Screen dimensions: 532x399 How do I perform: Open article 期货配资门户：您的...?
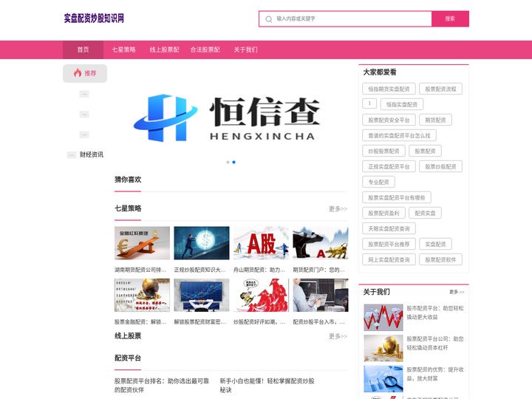point(319,270)
